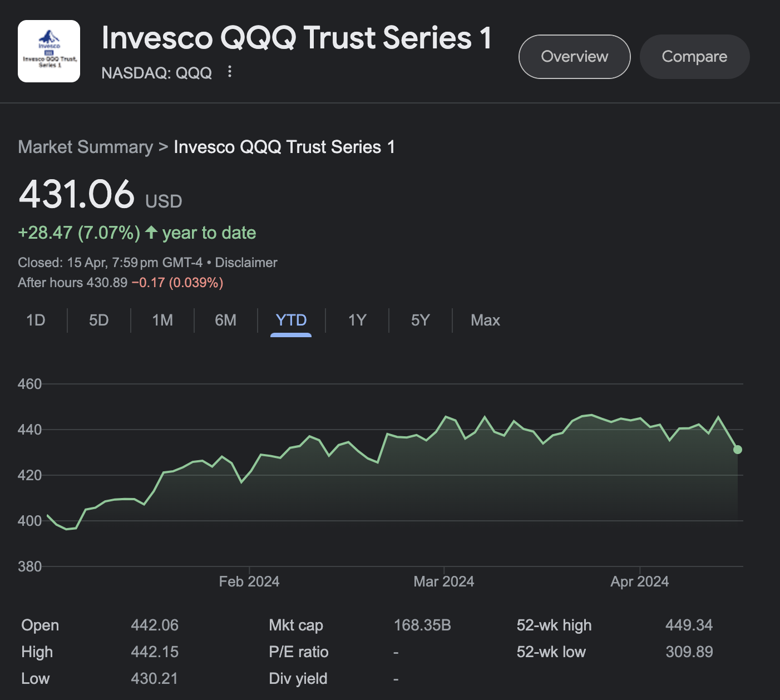The height and width of the screenshot is (700, 780).
Task: Click the Invesco QQQ Trust logo thumbnail
Action: coord(49,51)
